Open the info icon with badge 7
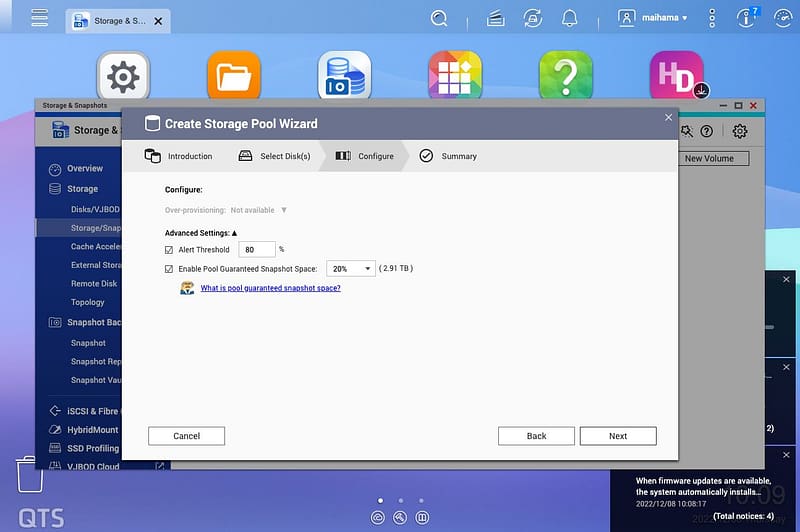800x532 pixels. tap(747, 18)
